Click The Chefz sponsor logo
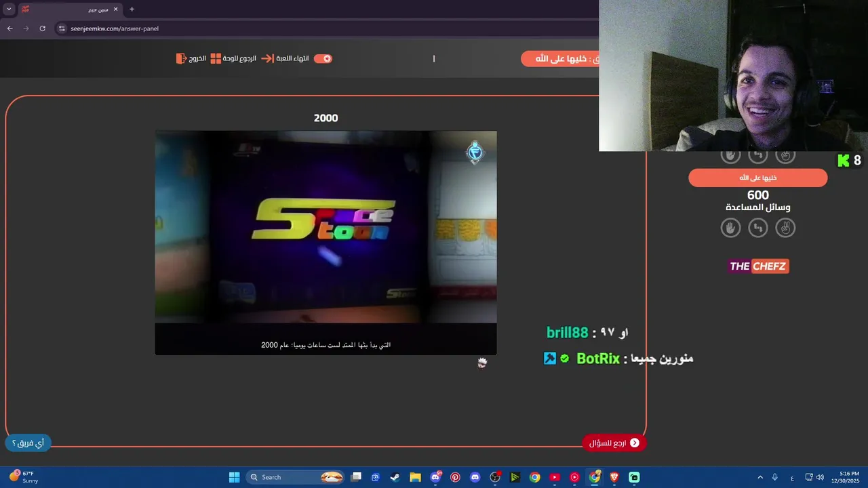This screenshot has height=488, width=868. [758, 266]
